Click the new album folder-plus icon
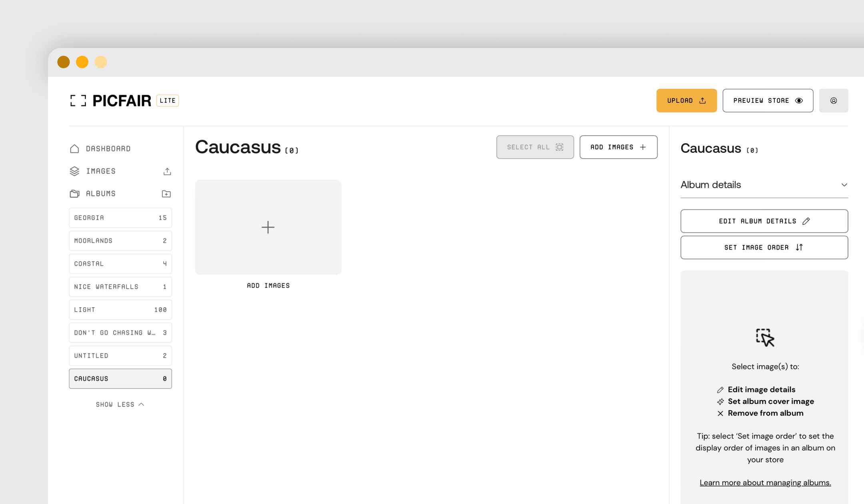This screenshot has height=504, width=864. pyautogui.click(x=166, y=194)
